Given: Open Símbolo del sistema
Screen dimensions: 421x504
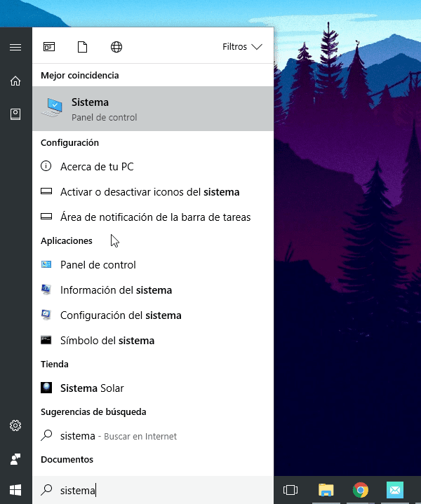Looking at the screenshot, I should (107, 341).
